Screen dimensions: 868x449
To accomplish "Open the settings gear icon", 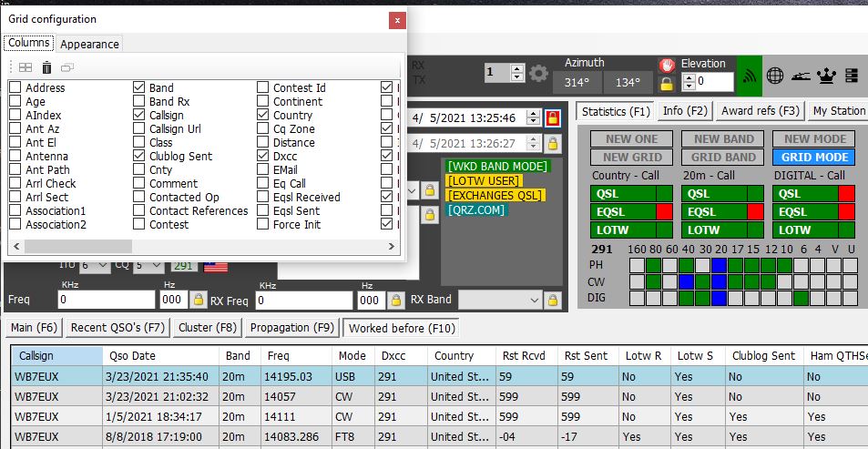I will tap(538, 73).
